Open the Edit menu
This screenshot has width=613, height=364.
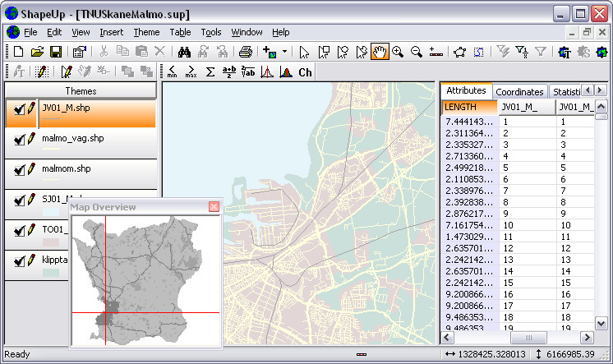[x=54, y=32]
